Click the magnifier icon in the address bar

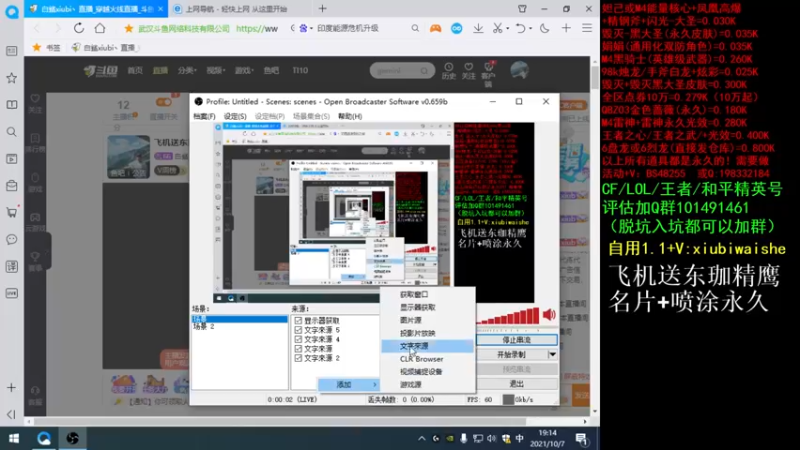point(415,29)
